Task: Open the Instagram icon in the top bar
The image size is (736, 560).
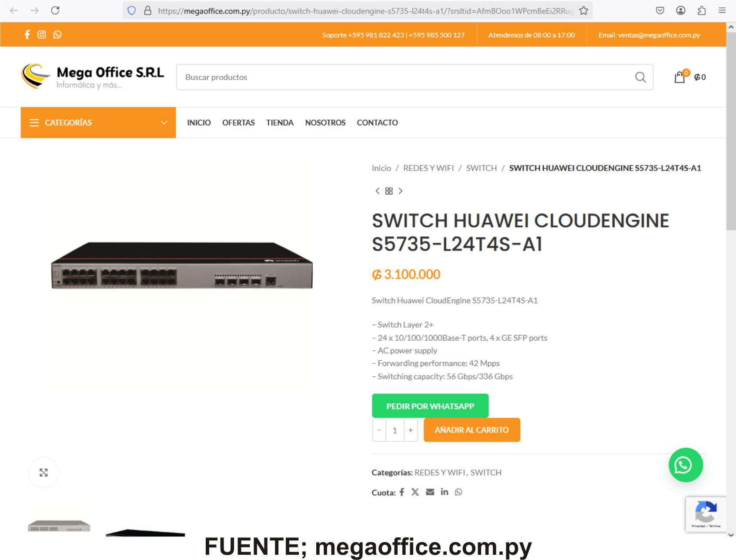Action: tap(42, 35)
